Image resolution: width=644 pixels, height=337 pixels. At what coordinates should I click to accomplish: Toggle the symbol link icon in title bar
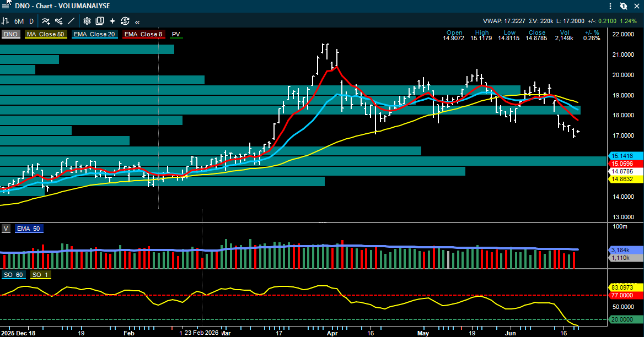coord(624,6)
